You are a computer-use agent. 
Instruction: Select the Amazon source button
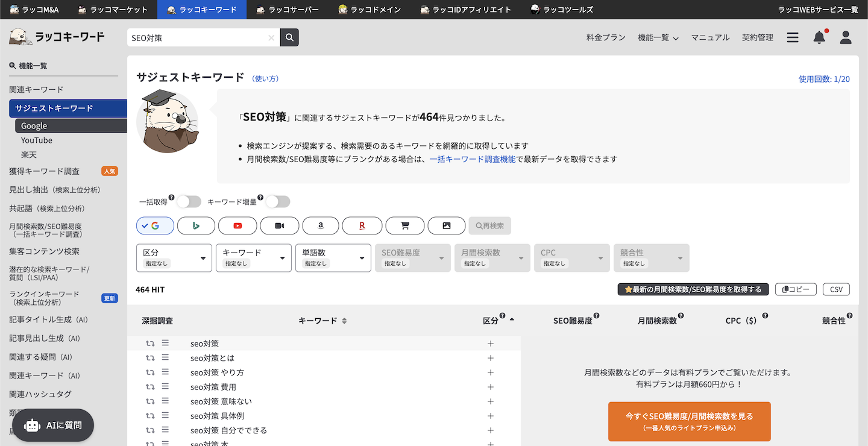point(321,225)
